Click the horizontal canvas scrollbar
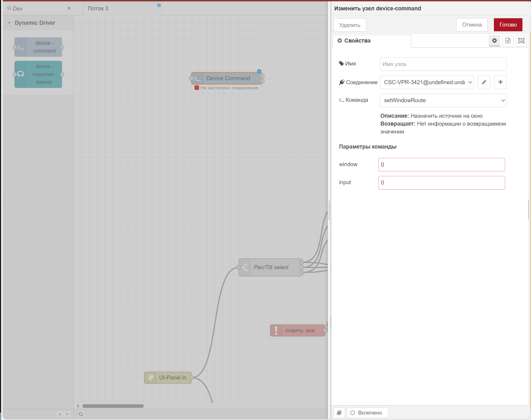The image size is (531, 420). (113, 406)
